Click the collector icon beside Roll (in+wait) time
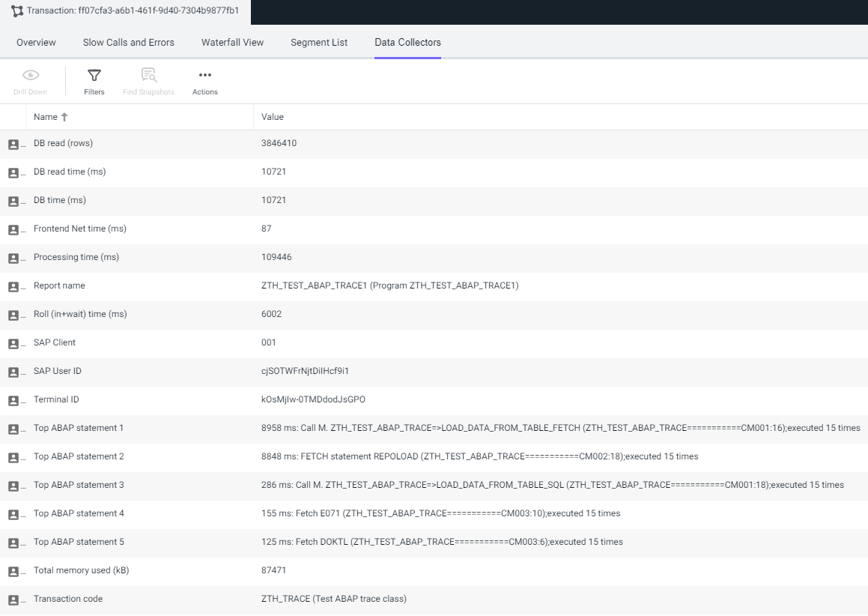The height and width of the screenshot is (616, 868). [x=13, y=315]
